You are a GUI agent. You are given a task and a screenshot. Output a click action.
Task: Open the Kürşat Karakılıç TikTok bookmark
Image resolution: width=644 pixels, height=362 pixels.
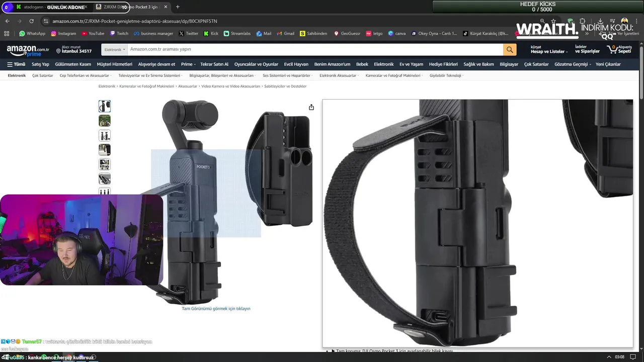[x=486, y=34]
